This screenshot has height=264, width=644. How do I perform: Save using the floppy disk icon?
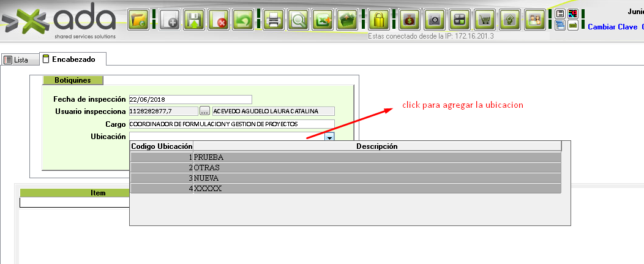pyautogui.click(x=194, y=20)
